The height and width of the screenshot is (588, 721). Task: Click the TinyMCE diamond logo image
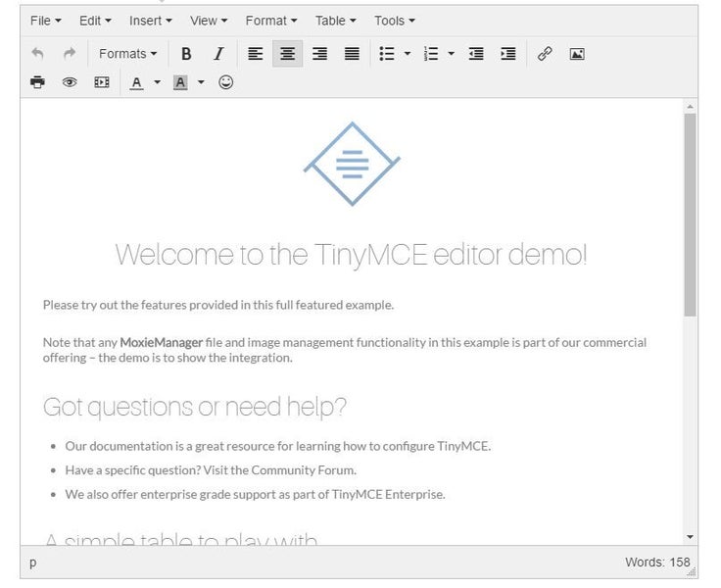(x=353, y=164)
